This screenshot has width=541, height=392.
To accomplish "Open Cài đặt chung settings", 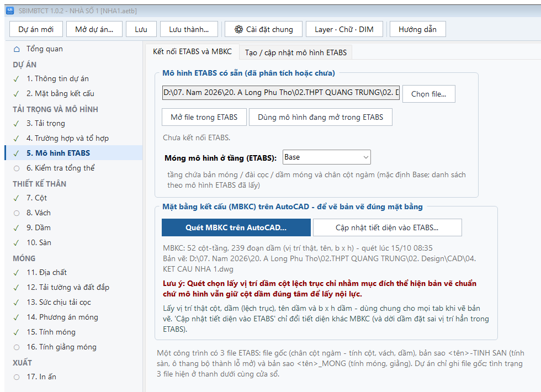I will 264,29.
